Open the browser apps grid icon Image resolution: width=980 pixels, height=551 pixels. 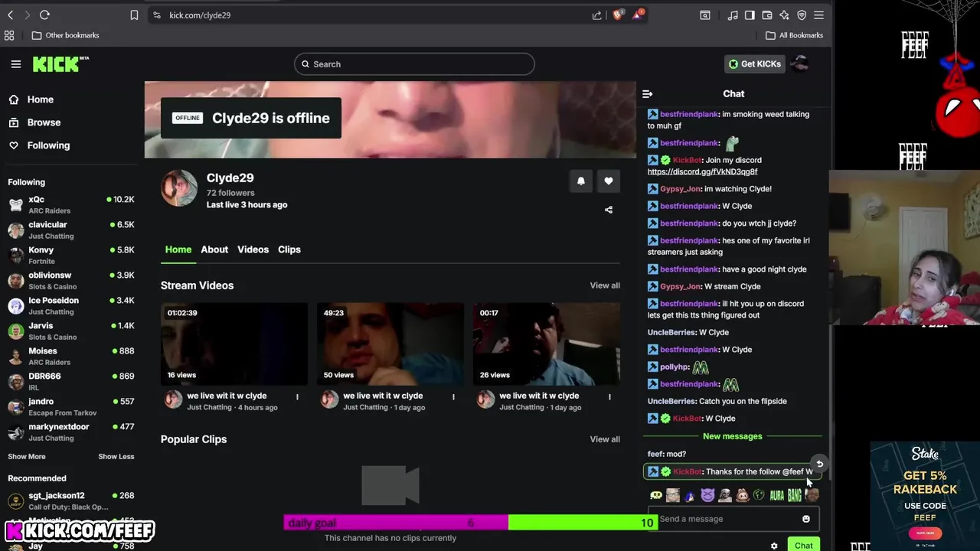click(x=9, y=35)
